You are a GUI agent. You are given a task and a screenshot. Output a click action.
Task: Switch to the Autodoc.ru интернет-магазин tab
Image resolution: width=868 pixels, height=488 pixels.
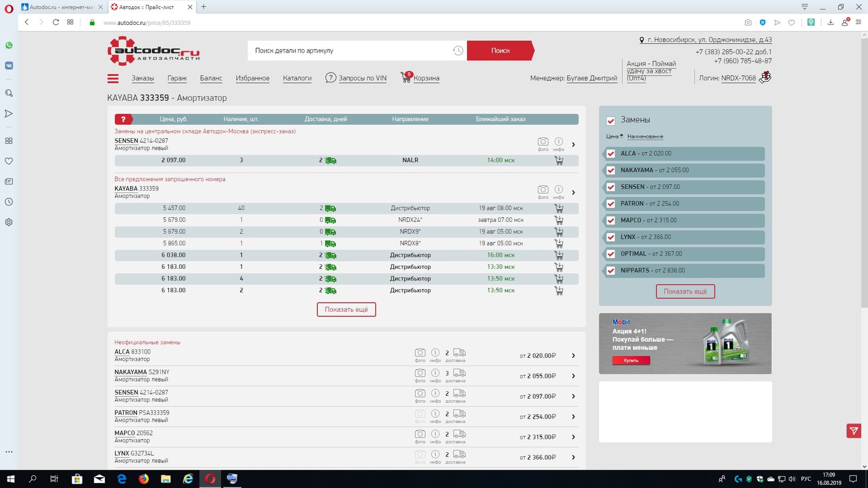(61, 7)
